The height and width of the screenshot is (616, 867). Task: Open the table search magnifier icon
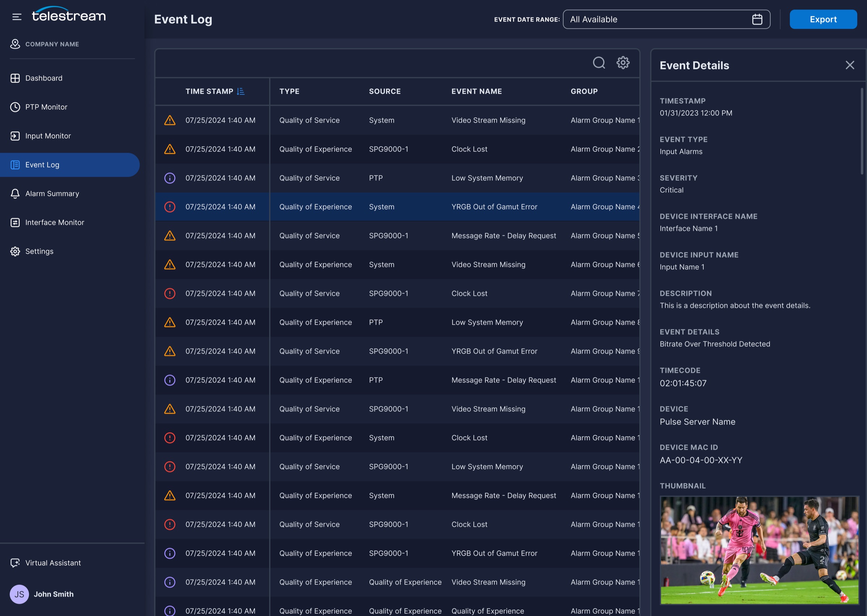coord(599,62)
